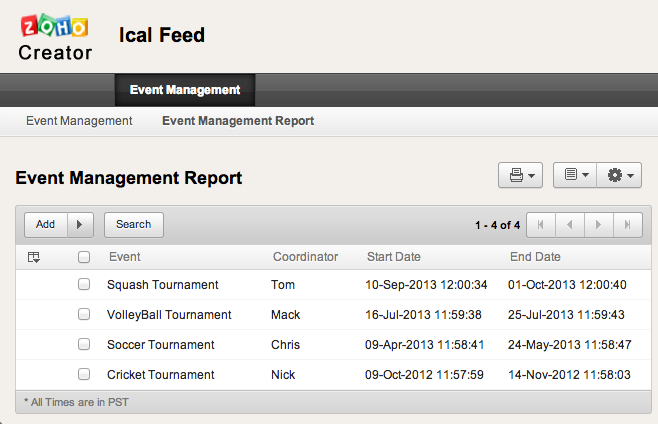The width and height of the screenshot is (658, 424).
Task: Click coordinator Chris cell
Action: tap(285, 345)
